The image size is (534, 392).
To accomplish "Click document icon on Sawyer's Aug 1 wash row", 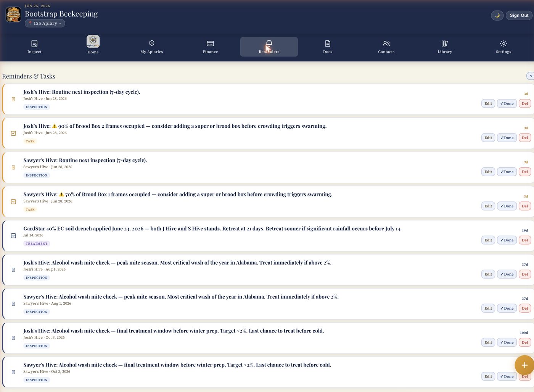I will 13,304.
